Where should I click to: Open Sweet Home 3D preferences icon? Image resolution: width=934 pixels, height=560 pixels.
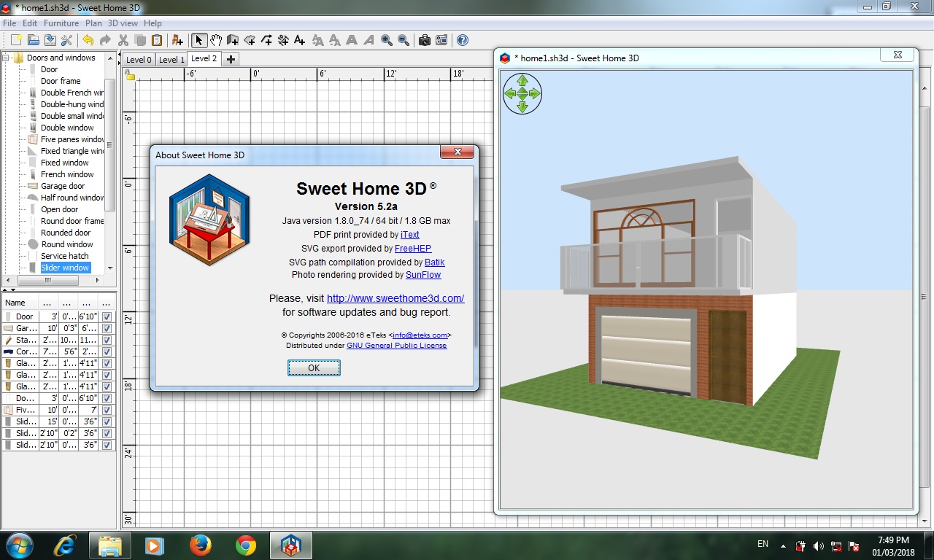point(67,42)
